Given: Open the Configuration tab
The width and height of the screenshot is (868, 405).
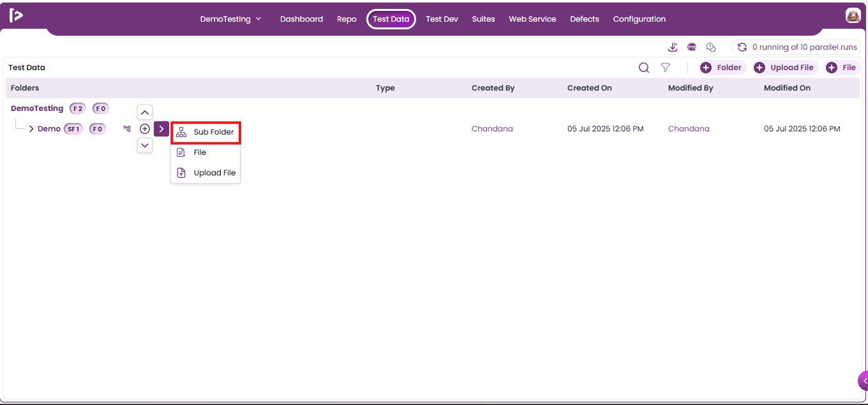Looking at the screenshot, I should [640, 19].
